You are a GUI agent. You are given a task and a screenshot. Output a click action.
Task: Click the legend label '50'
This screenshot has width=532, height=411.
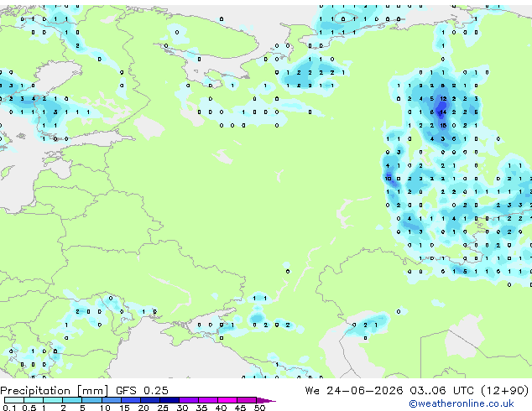pyautogui.click(x=259, y=408)
